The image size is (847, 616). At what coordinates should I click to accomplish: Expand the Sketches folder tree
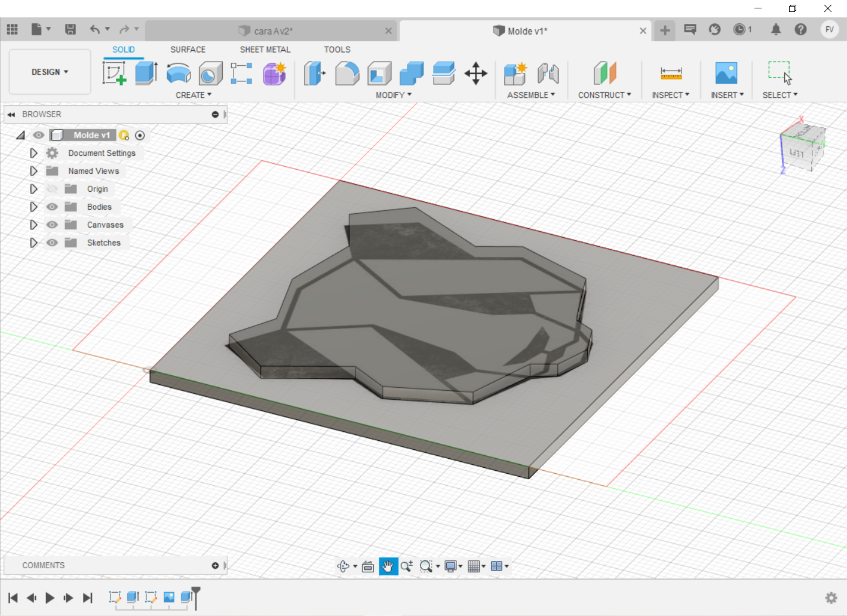pyautogui.click(x=33, y=243)
